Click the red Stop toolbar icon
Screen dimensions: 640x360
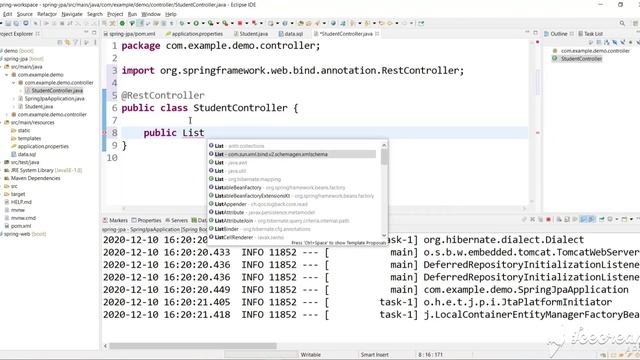[240, 24]
